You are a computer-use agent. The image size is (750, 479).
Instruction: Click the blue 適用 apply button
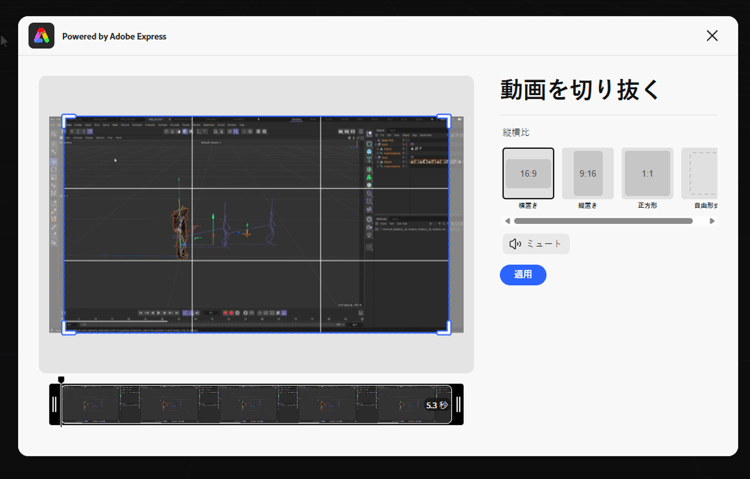[523, 275]
